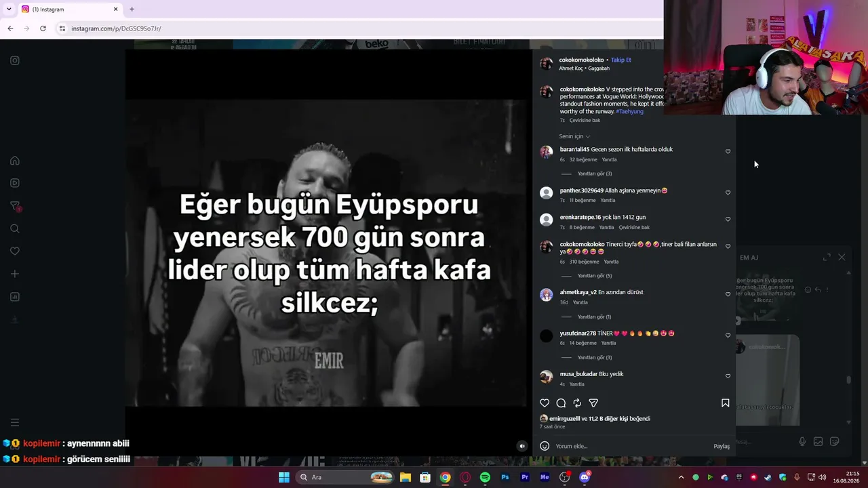View the '32 beğenme' likes on baran1ali45's comment
Image resolution: width=868 pixels, height=488 pixels.
pos(583,160)
